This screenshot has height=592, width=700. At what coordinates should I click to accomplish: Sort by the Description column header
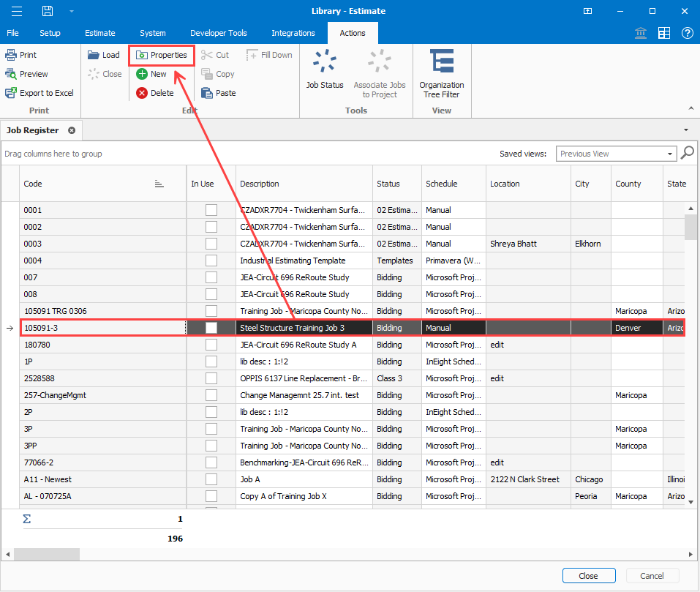pos(260,184)
